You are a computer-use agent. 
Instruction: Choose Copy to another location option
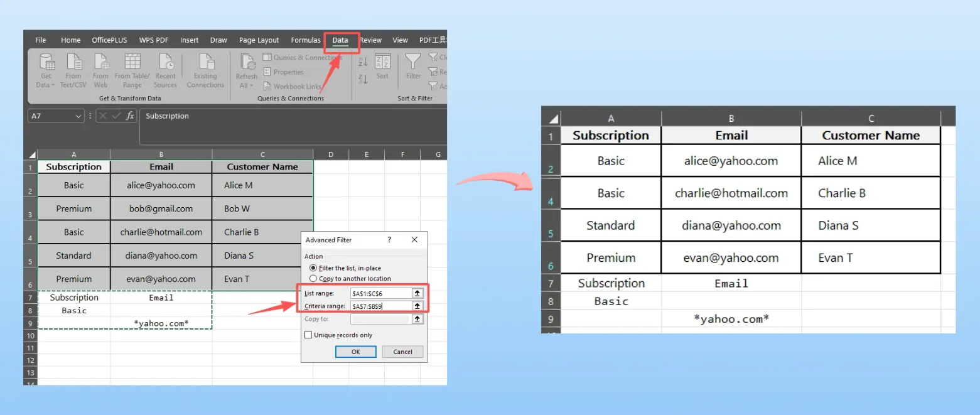coord(313,278)
